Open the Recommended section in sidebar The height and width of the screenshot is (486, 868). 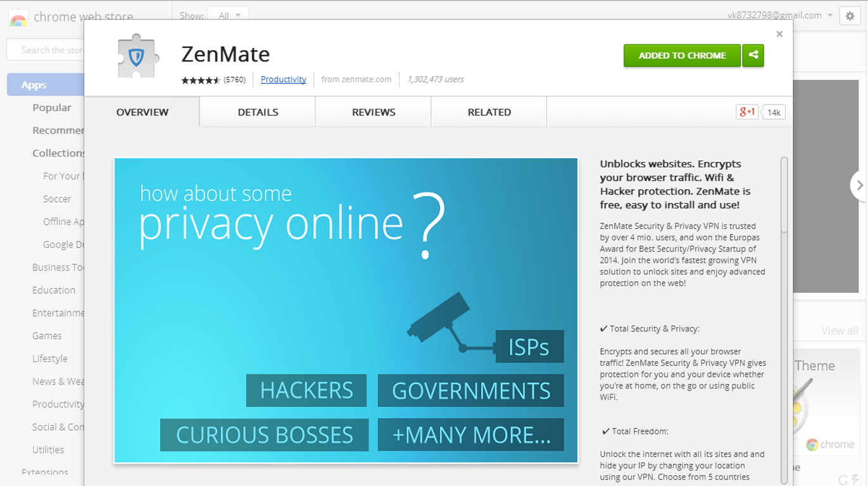58,131
